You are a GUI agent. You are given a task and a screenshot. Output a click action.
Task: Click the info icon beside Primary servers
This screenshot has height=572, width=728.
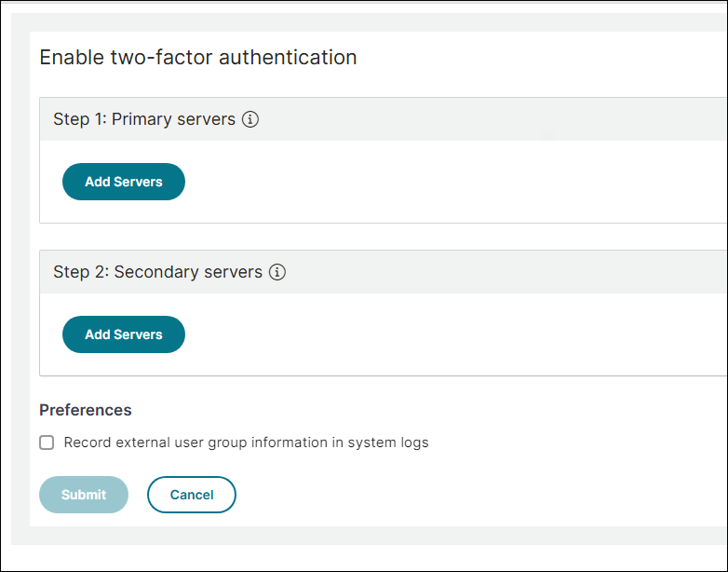click(249, 119)
